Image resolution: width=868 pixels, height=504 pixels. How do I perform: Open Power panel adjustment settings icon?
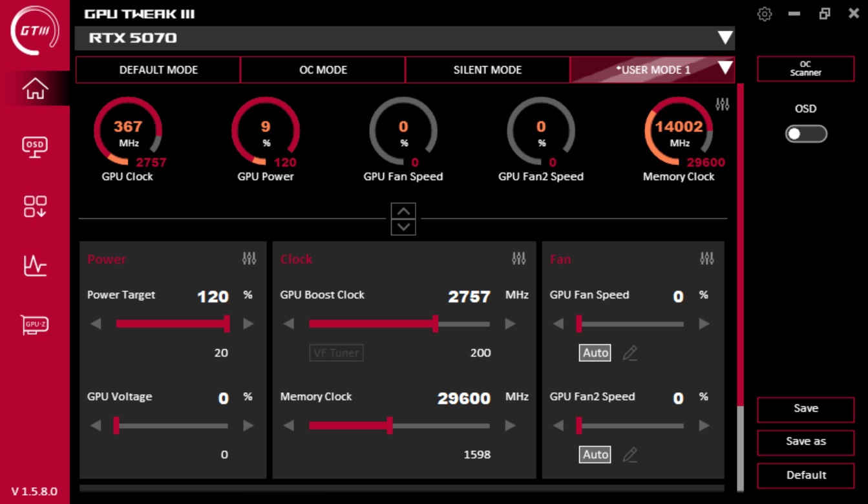pos(249,258)
